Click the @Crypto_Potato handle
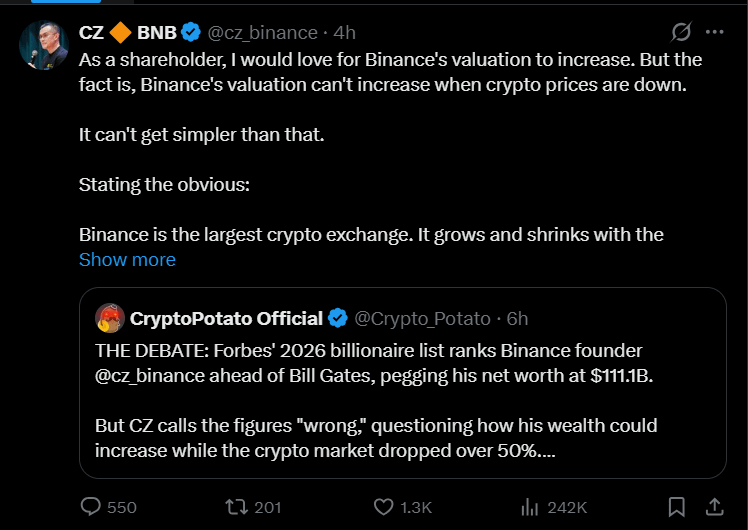This screenshot has height=530, width=748. [x=423, y=318]
